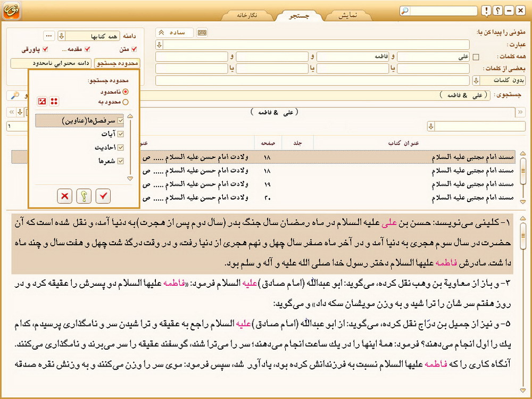Select the محدود به radio button

[x=126, y=102]
